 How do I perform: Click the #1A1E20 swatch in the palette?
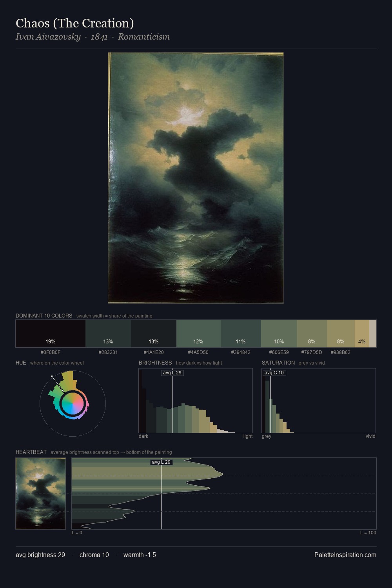pyautogui.click(x=154, y=334)
